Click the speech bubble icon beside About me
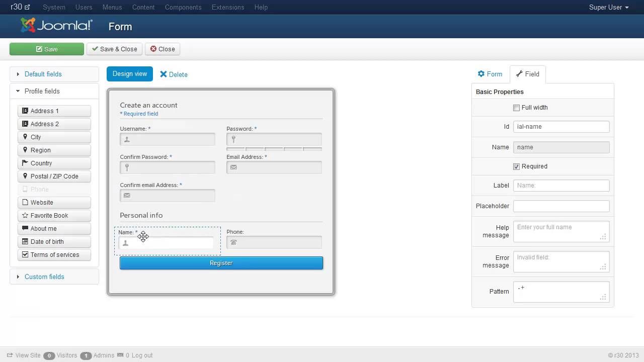The image size is (644, 362). pyautogui.click(x=25, y=228)
